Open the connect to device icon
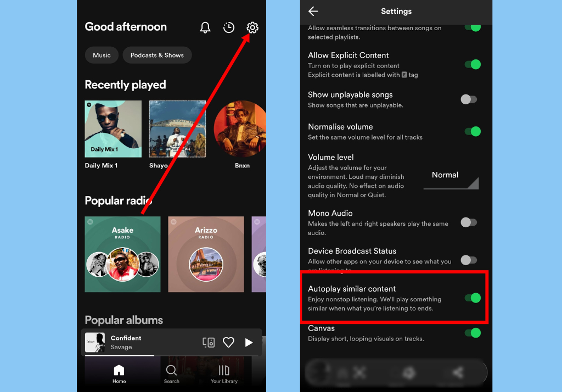Image resolution: width=562 pixels, height=392 pixels. (x=209, y=343)
